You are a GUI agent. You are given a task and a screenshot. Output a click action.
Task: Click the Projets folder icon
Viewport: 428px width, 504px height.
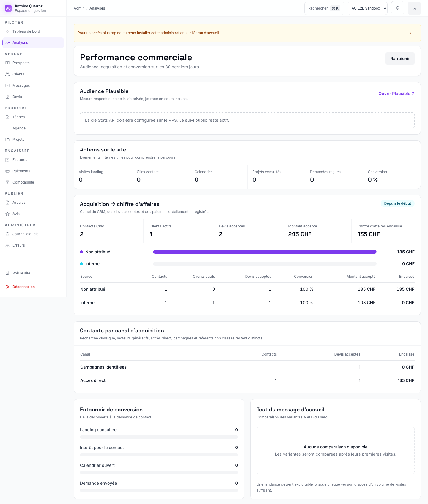click(x=7, y=140)
